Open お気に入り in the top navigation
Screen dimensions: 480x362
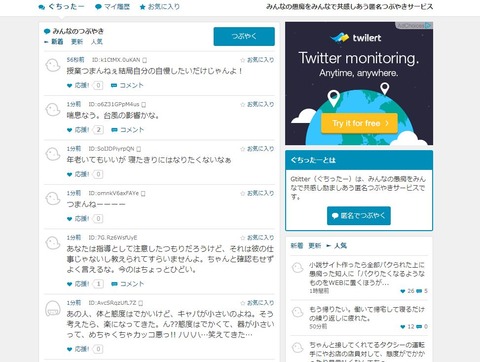[x=160, y=7]
